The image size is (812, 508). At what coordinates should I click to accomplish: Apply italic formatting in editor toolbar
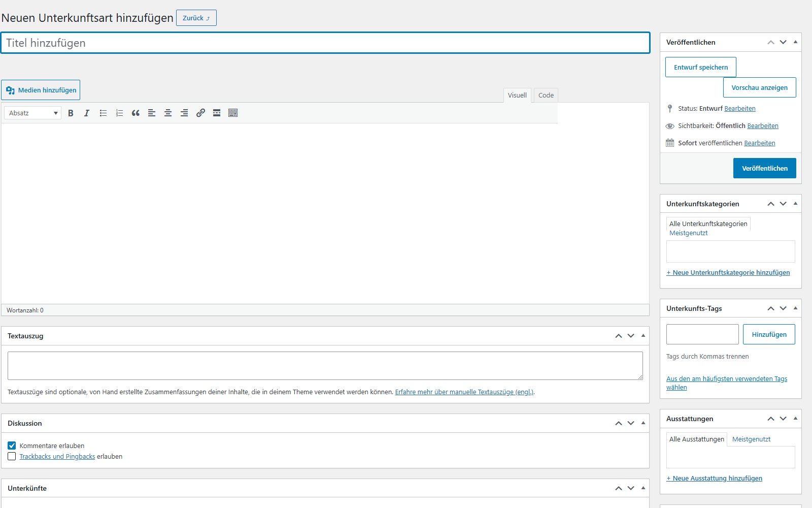[87, 113]
